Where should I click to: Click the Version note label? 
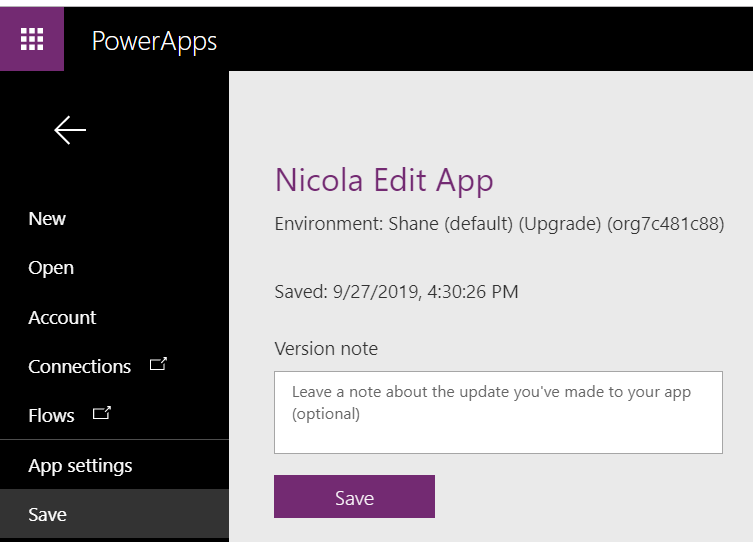[326, 349]
